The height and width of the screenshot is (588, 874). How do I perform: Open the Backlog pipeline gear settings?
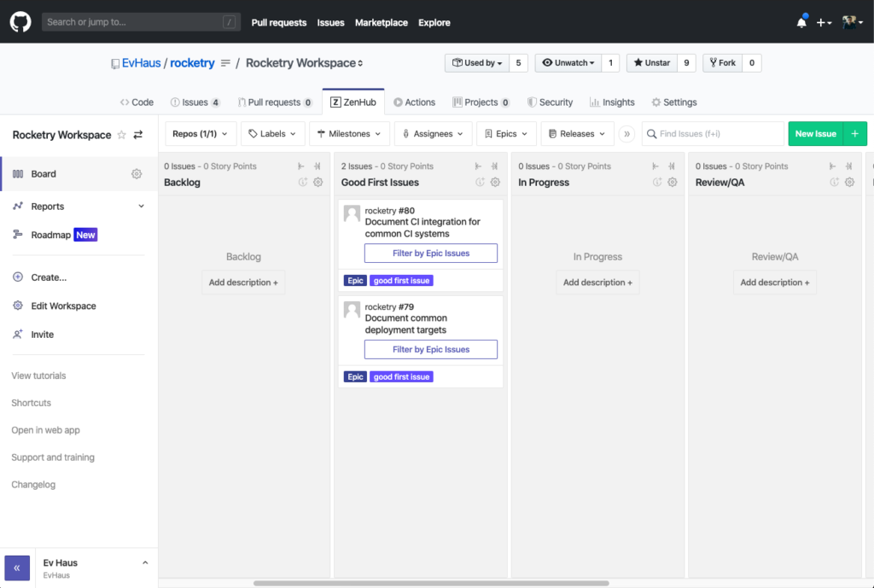318,183
